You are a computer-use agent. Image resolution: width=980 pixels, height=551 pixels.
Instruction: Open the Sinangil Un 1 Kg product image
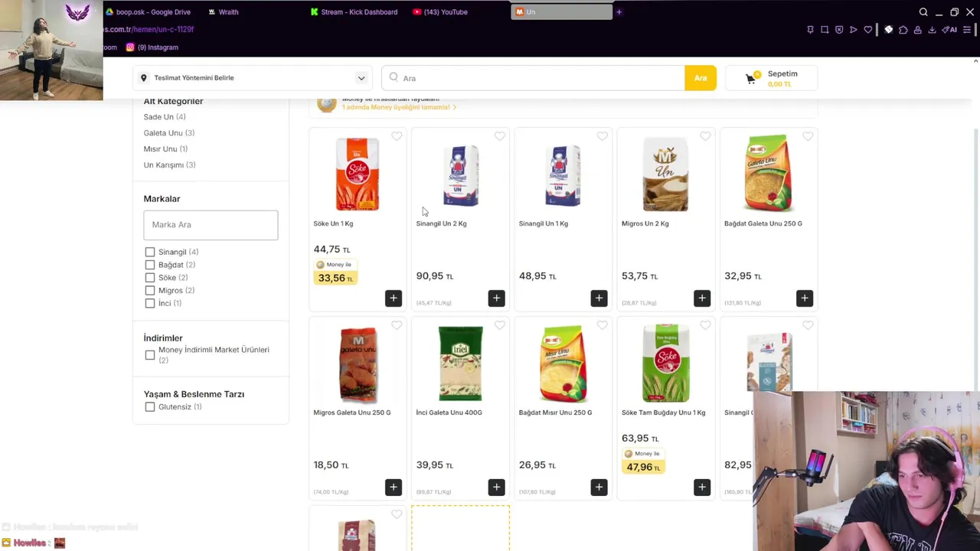[x=563, y=175]
